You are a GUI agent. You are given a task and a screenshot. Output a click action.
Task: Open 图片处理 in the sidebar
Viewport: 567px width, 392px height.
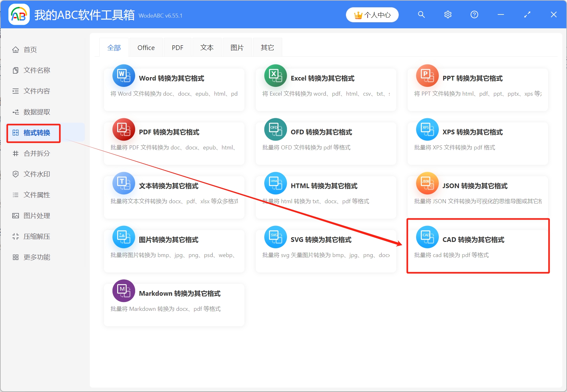pyautogui.click(x=36, y=216)
